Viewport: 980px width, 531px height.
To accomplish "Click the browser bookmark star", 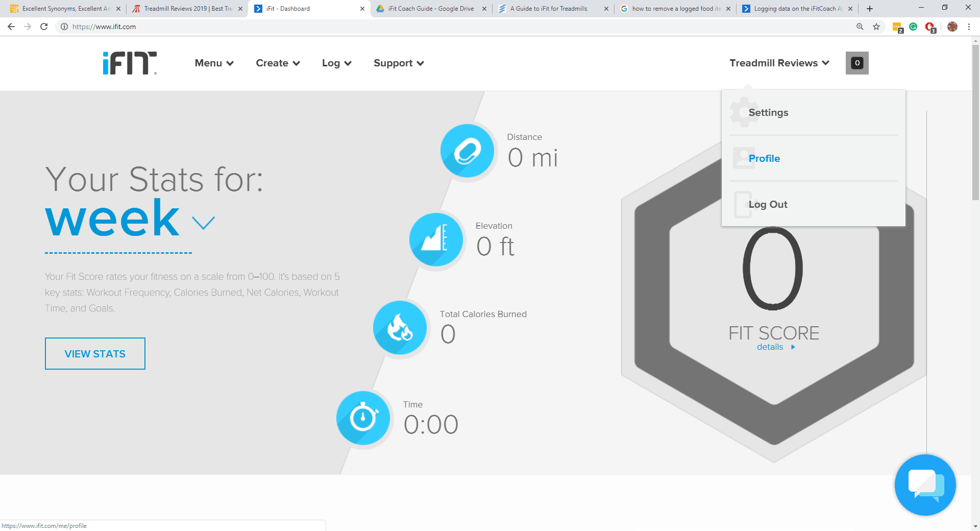I will 876,27.
